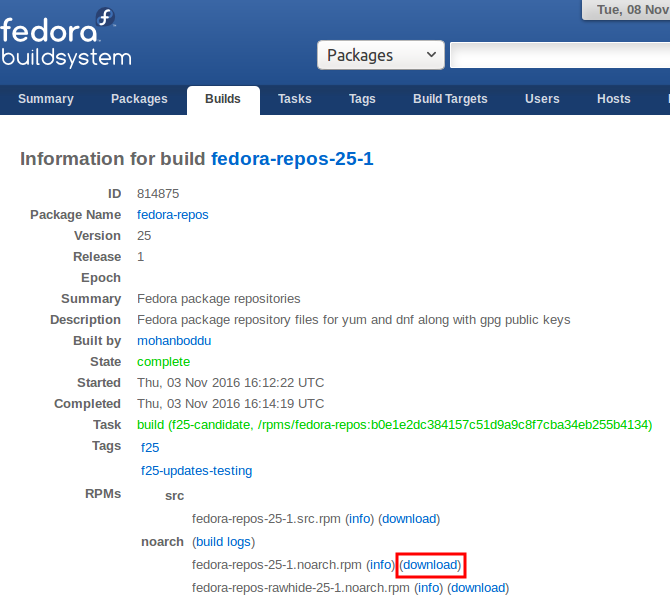Open the f25-candidate build task link
The height and width of the screenshot is (600, 670).
[x=394, y=425]
